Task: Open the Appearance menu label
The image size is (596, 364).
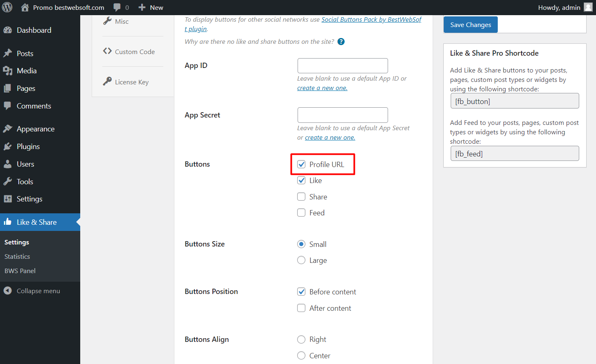Action: [36, 129]
